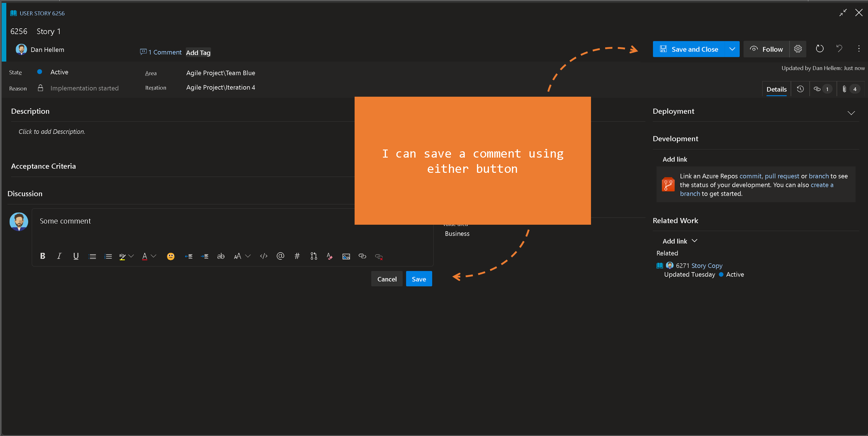Open the font color dropdown arrow
This screenshot has height=436, width=868.
coord(154,256)
